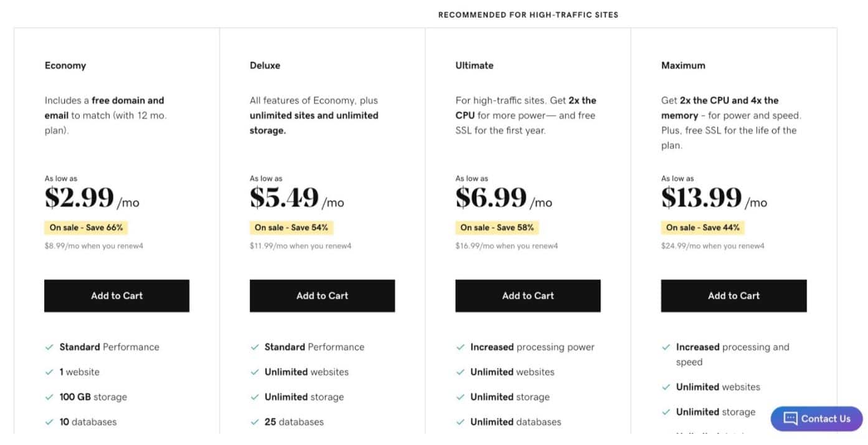The image size is (868, 445).
Task: Click the checkmark beside 100 GB storage
Action: [49, 397]
